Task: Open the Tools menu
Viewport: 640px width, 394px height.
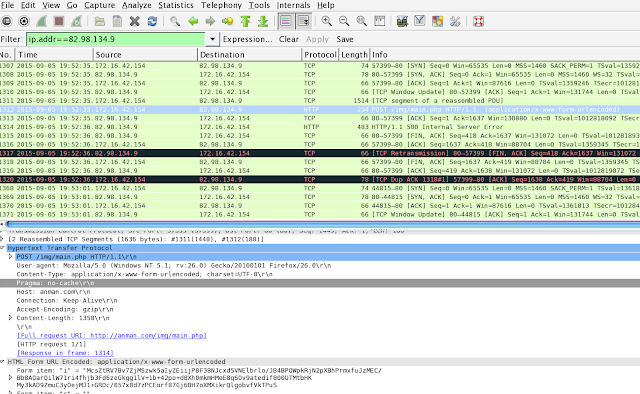Action: point(259,5)
